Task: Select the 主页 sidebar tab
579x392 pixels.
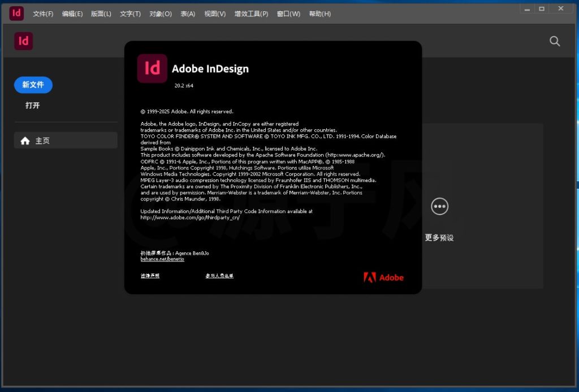Action: point(66,141)
